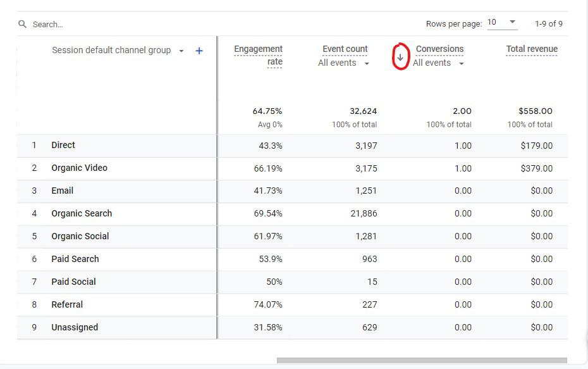588x369 pixels.
Task: Select the Organic Search row
Action: click(82, 214)
